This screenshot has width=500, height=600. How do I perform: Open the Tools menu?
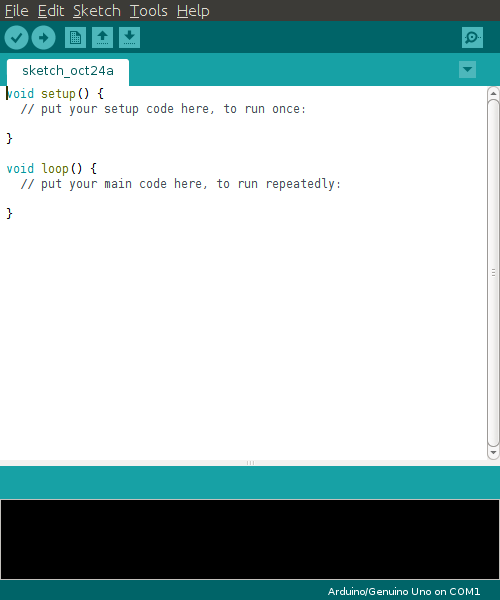[148, 11]
